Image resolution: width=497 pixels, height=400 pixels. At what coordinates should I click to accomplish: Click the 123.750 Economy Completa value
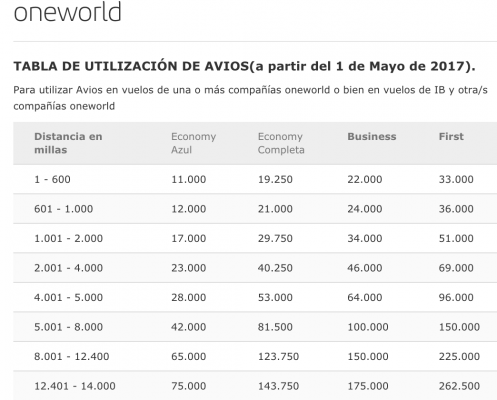[x=278, y=357]
